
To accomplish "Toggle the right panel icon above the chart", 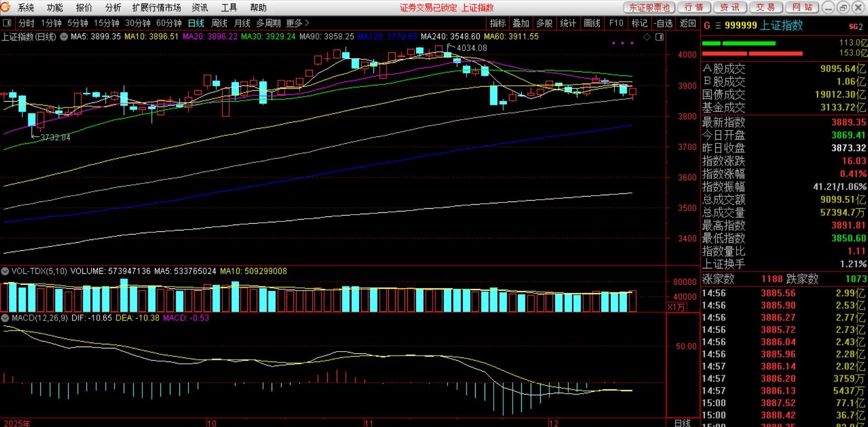I will [660, 37].
